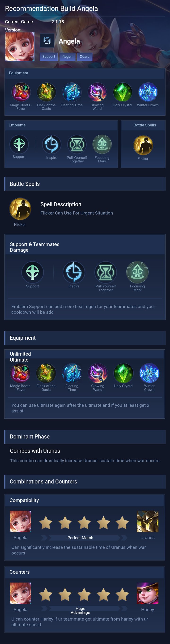This screenshot has height=644, width=170.
Task: Click the Regen specialty tag
Action: 67,57
